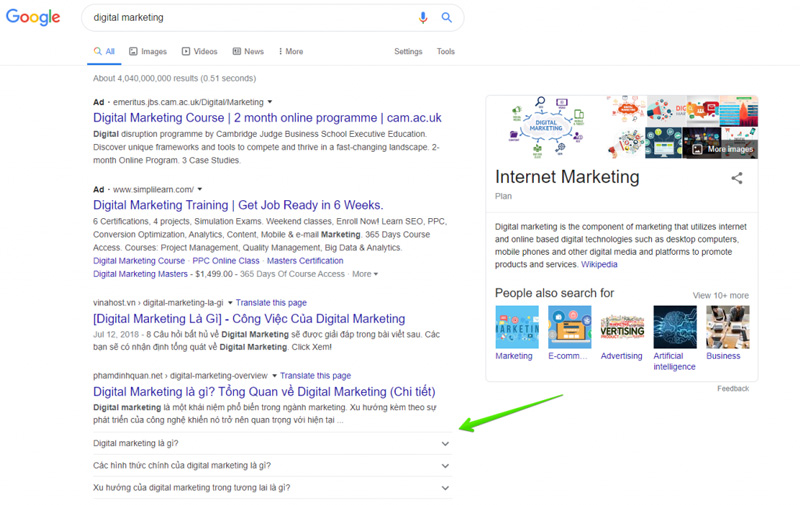Click the Tools button
Image resolution: width=800 pixels, height=505 pixels.
tap(445, 51)
